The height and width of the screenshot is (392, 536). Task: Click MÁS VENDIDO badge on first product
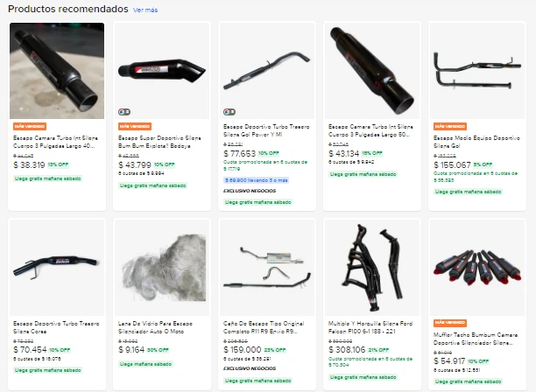[30, 126]
